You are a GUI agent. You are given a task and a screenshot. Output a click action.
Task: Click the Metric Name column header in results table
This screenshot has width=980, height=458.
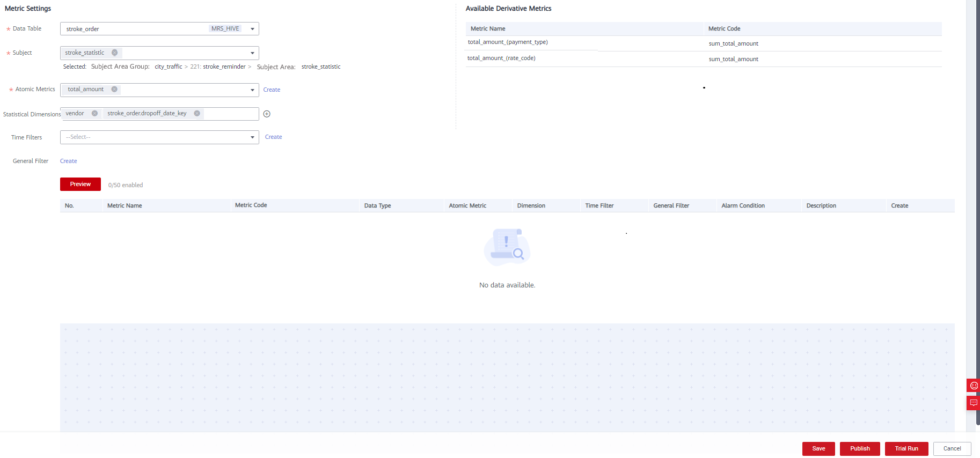point(125,205)
